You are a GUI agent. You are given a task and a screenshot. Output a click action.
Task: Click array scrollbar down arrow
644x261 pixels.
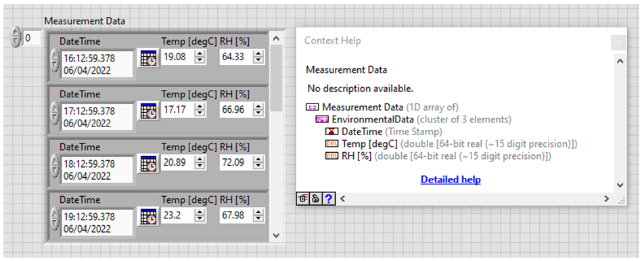click(x=277, y=235)
